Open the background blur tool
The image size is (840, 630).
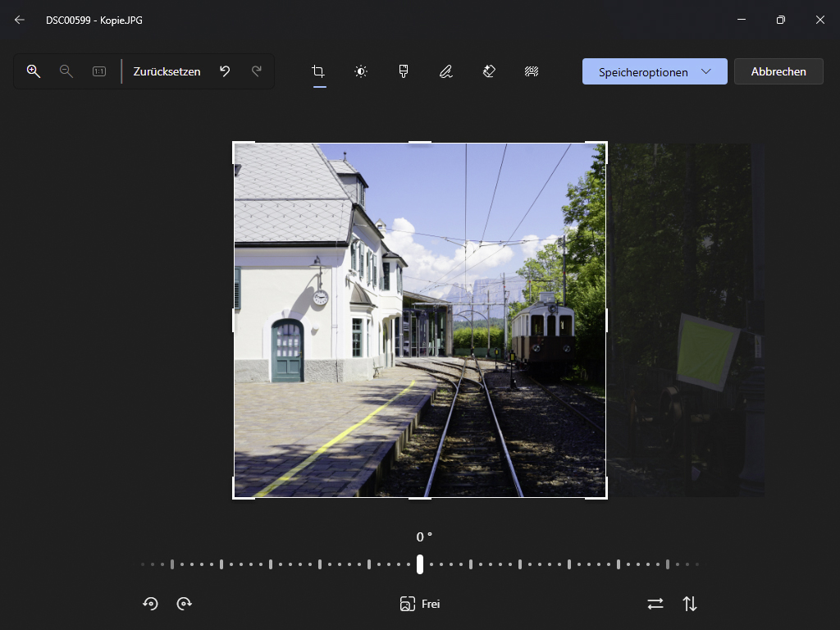532,71
